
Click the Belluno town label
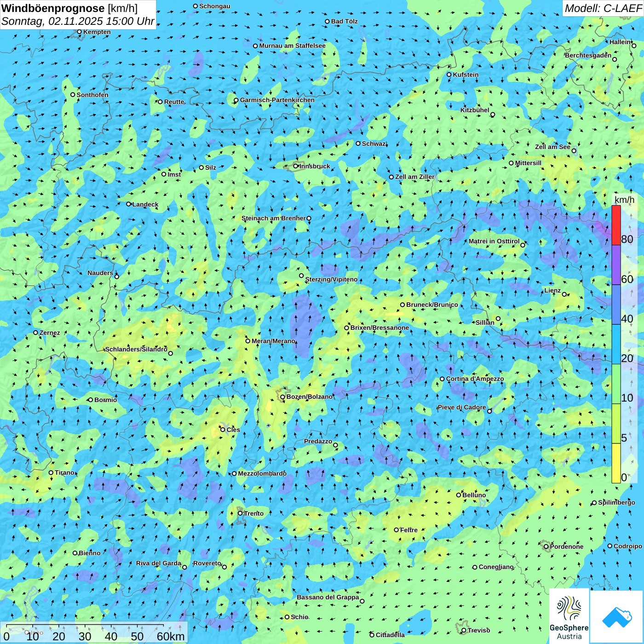[x=474, y=495]
